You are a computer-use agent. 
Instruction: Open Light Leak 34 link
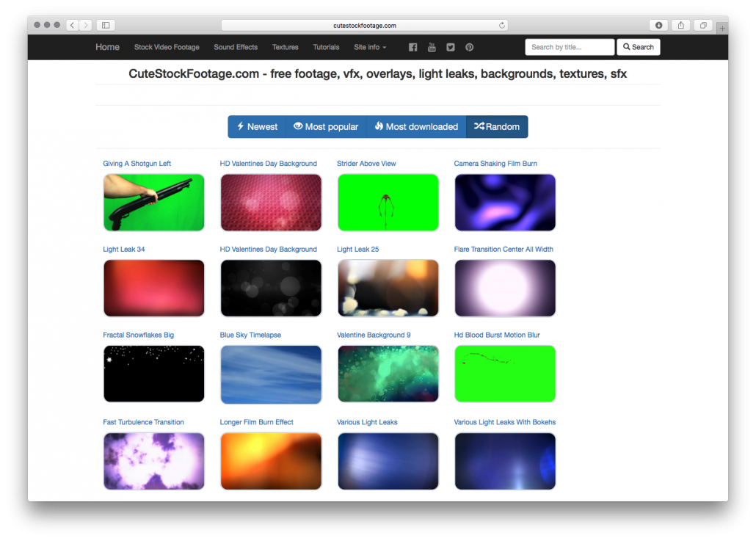point(124,250)
